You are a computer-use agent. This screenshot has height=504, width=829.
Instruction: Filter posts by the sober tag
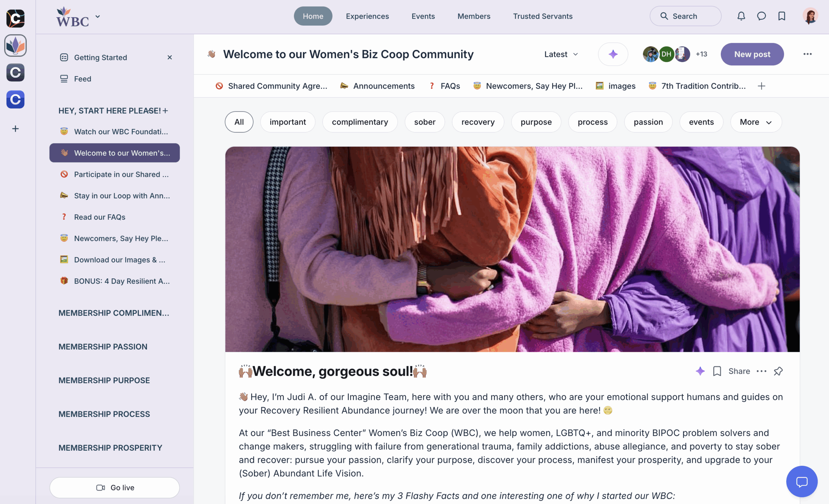point(425,122)
